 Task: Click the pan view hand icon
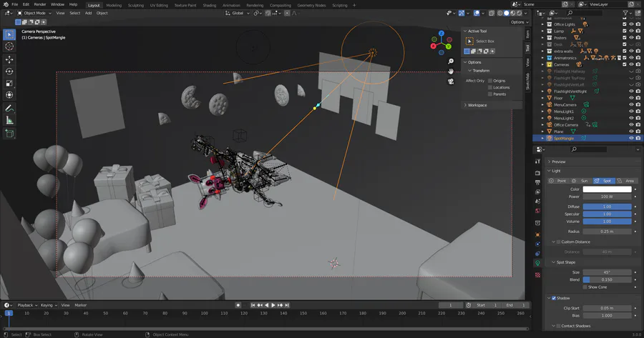click(451, 71)
